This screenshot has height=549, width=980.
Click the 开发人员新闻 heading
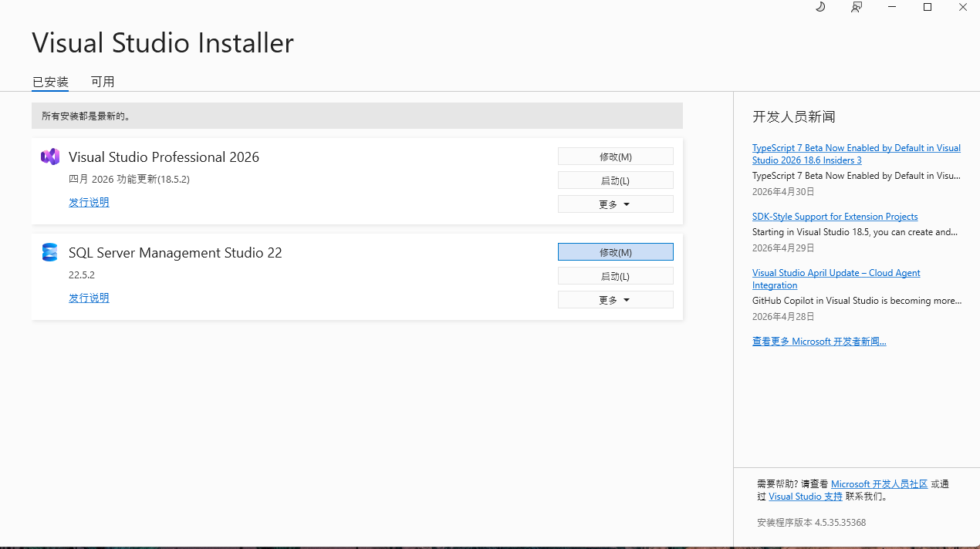794,117
